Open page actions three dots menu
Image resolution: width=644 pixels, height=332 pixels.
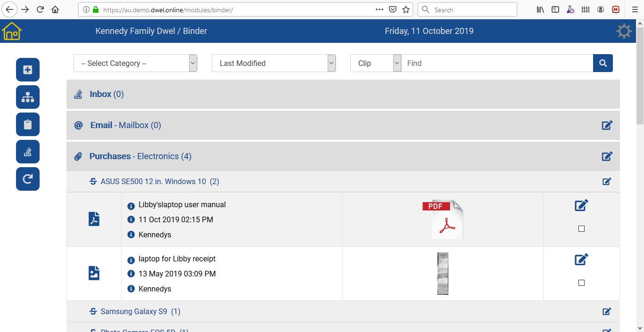tap(380, 9)
